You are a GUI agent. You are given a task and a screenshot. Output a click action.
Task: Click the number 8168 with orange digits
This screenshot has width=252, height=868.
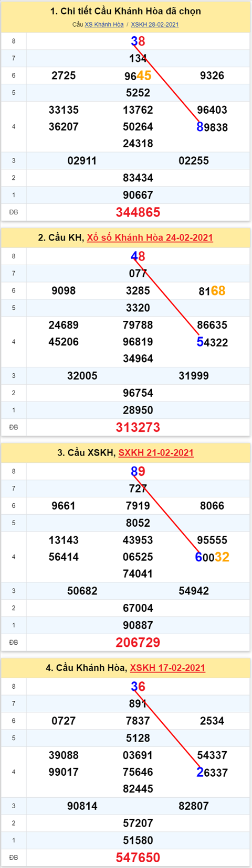pyautogui.click(x=212, y=290)
